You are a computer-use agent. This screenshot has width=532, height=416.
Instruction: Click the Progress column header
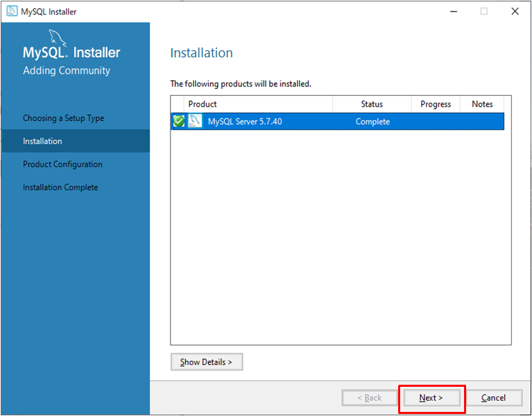tap(436, 104)
